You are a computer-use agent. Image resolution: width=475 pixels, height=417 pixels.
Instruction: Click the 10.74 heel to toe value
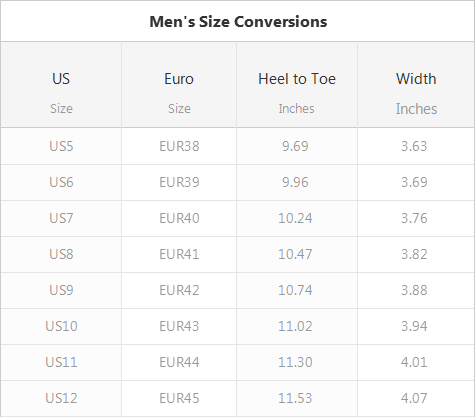pyautogui.click(x=295, y=290)
